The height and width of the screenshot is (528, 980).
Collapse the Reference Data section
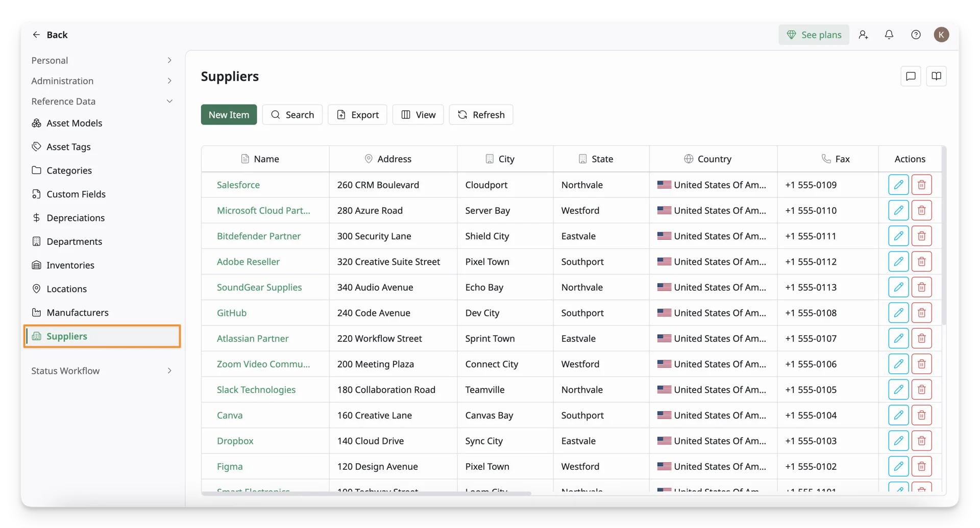point(102,101)
